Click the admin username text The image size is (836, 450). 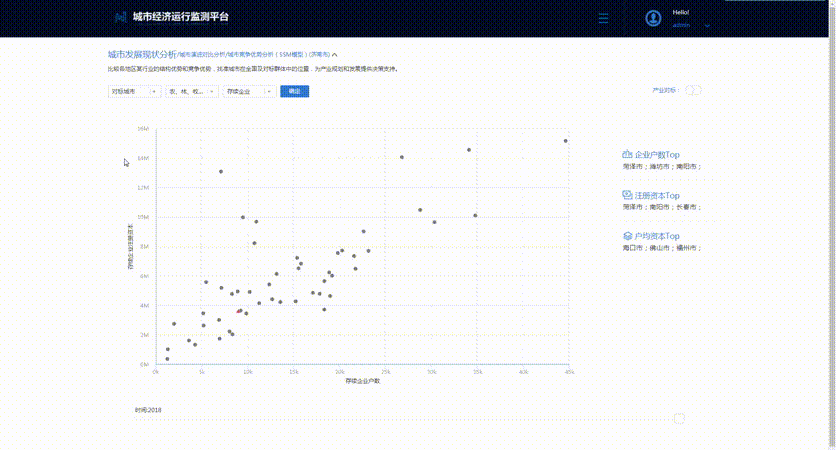(681, 25)
